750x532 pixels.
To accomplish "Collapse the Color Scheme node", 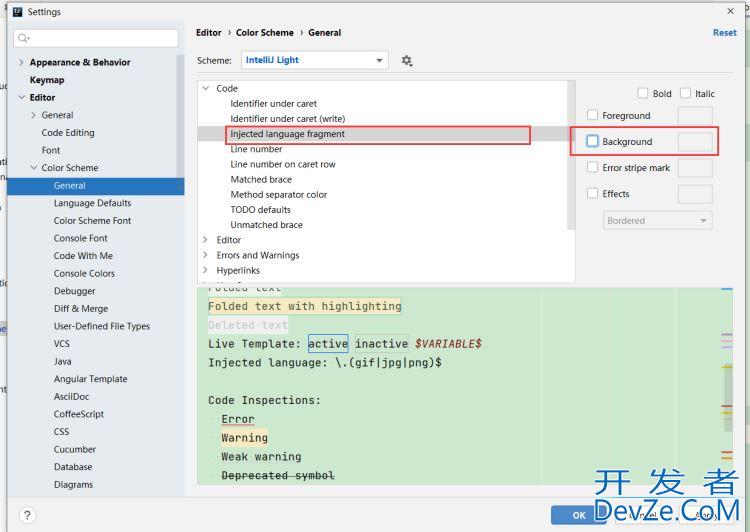I will [33, 167].
